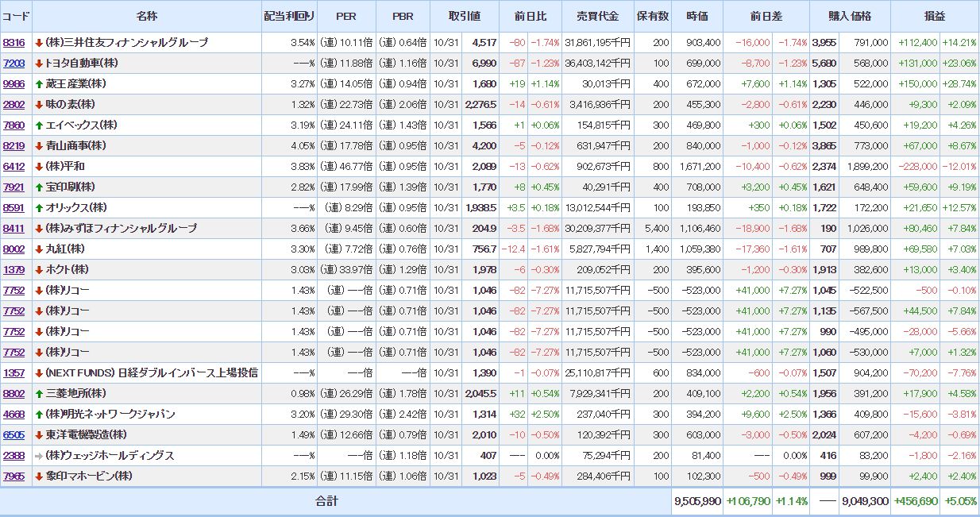
Task: Follow the 8411 code link for みずほ
Action: click(x=14, y=229)
